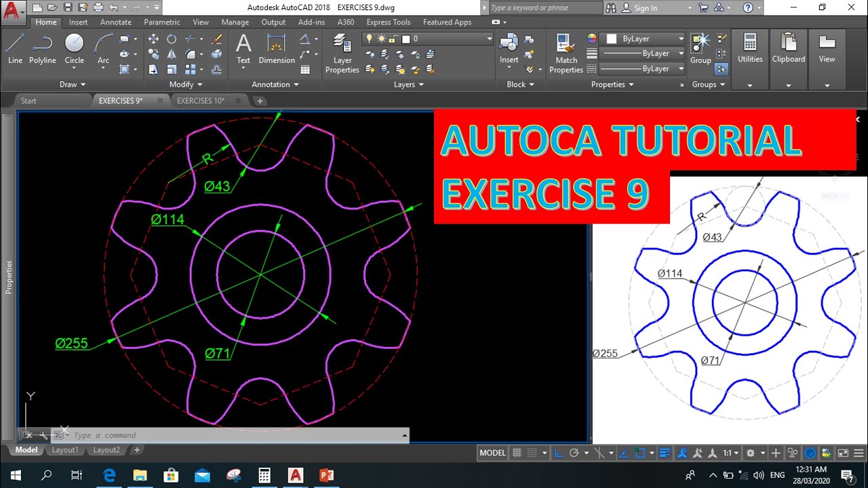Click the Scale tool icon
This screenshot has width=868, height=488.
coord(172,69)
